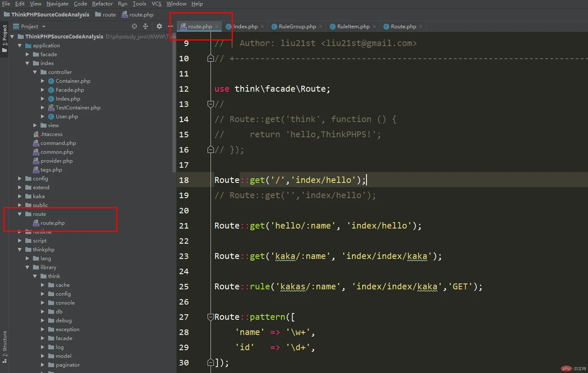
Task: Toggle code fold marker at line 27
Action: click(x=211, y=317)
